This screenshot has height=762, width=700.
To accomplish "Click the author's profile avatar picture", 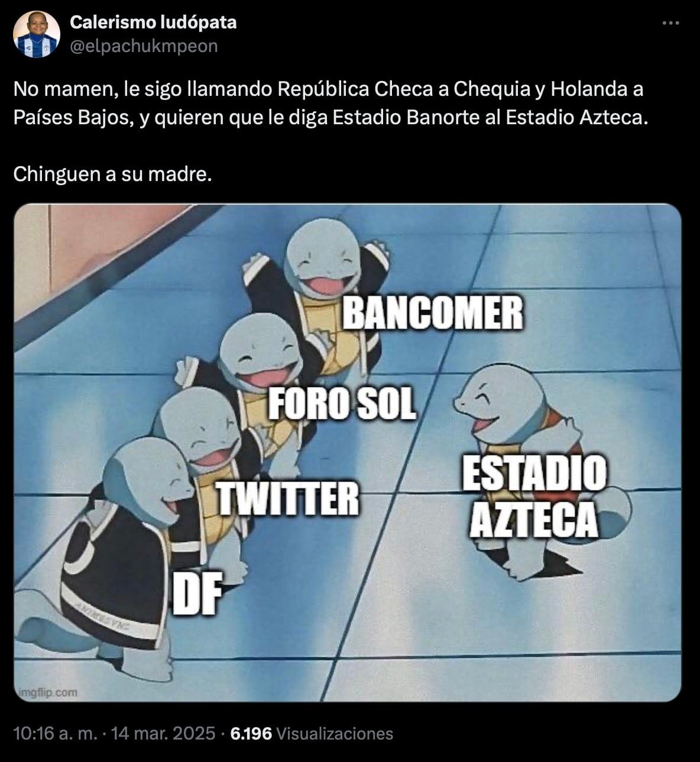I will 37,34.
